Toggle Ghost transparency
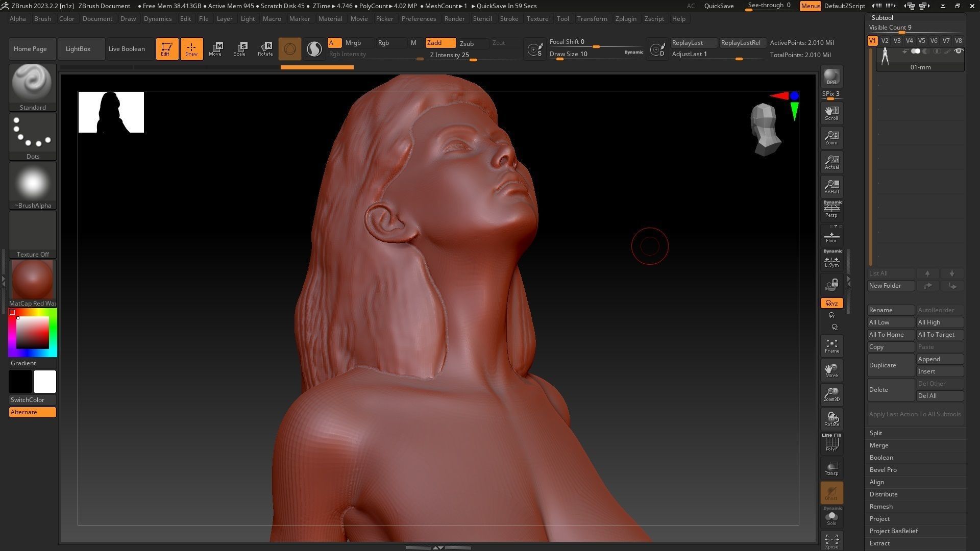Viewport: 980px width, 551px height. pos(831,493)
